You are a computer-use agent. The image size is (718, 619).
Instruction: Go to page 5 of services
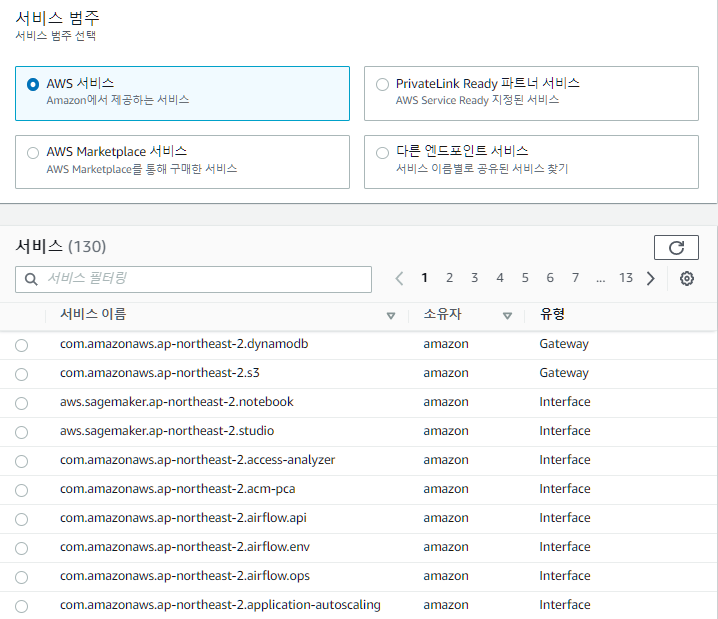coord(525,278)
